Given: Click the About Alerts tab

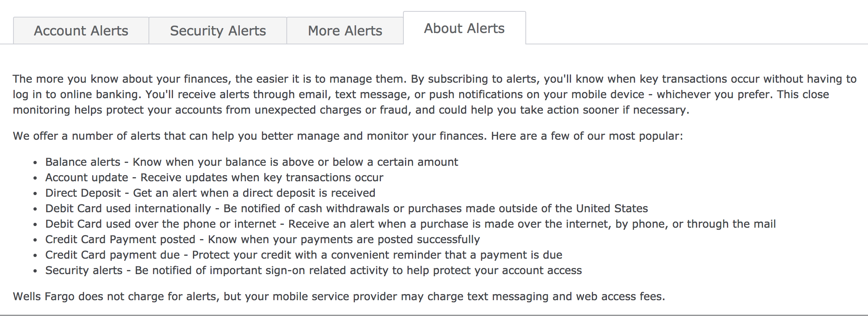Looking at the screenshot, I should [464, 28].
